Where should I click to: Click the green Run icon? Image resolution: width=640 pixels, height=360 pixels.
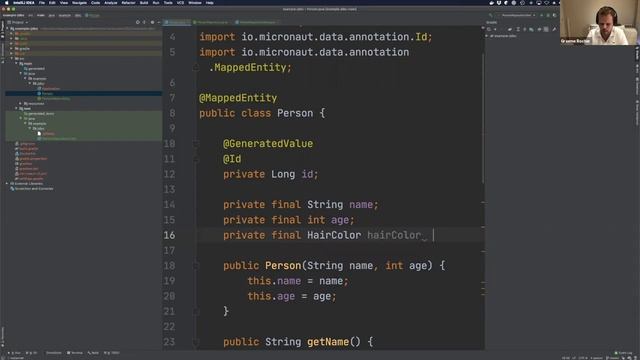542,15
